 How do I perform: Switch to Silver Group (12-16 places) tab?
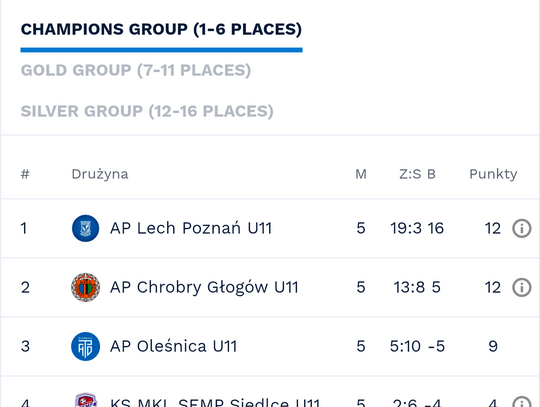(x=147, y=111)
